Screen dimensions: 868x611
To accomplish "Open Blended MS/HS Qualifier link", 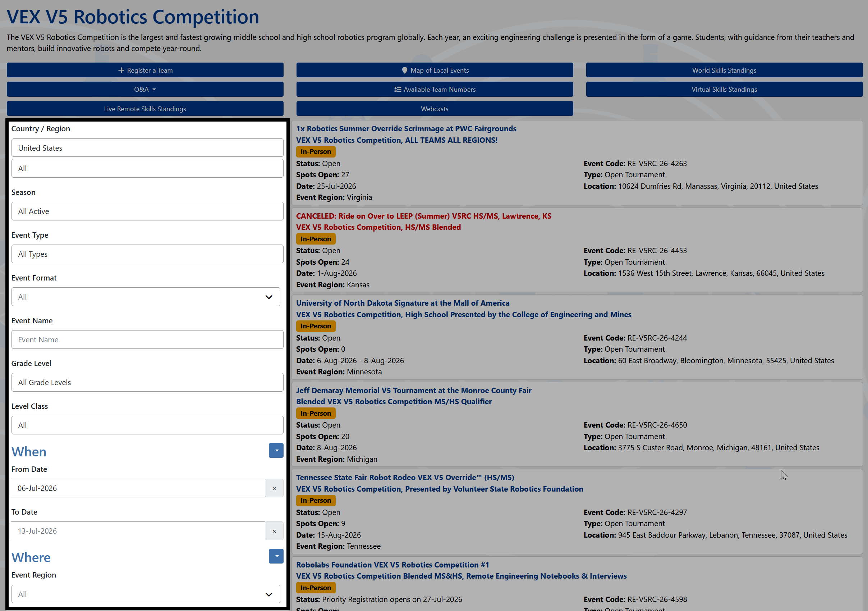I will click(x=394, y=401).
